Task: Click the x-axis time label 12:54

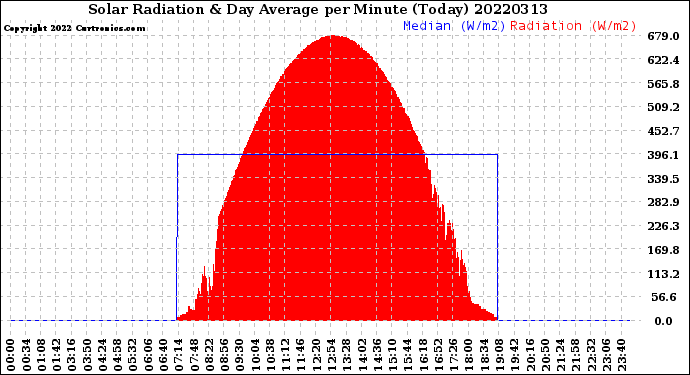Action: pos(331,355)
